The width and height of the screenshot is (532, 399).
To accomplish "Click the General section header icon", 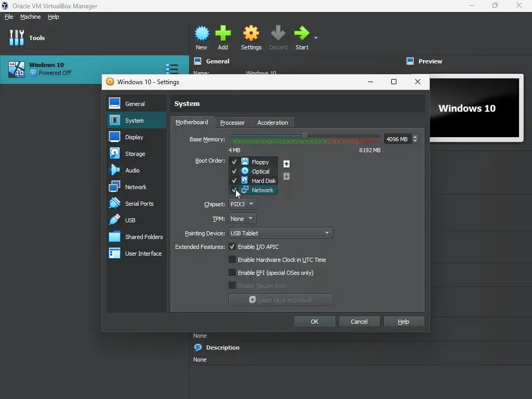I will tap(197, 61).
